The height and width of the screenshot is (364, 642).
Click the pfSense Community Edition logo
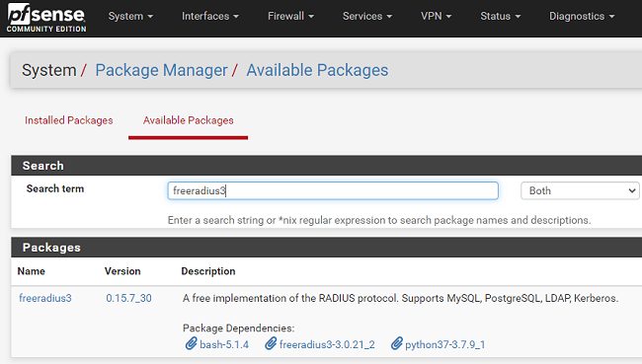pyautogui.click(x=46, y=18)
